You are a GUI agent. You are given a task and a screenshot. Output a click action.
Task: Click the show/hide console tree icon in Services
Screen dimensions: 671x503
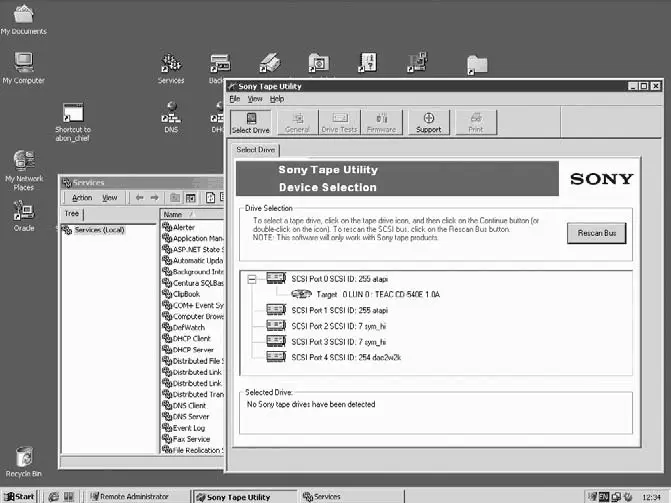pos(190,198)
